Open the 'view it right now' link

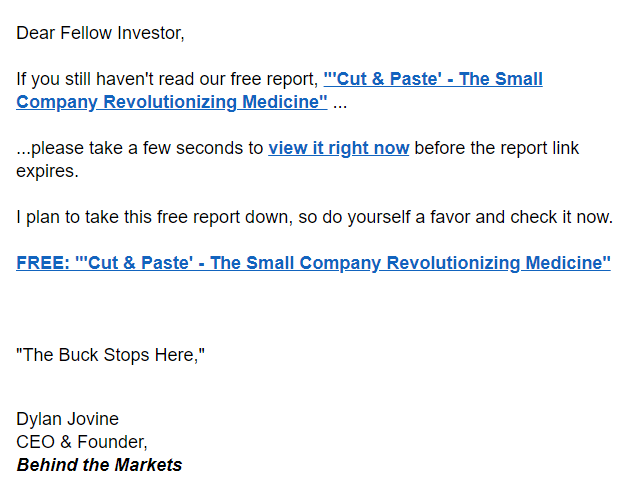[x=339, y=148]
